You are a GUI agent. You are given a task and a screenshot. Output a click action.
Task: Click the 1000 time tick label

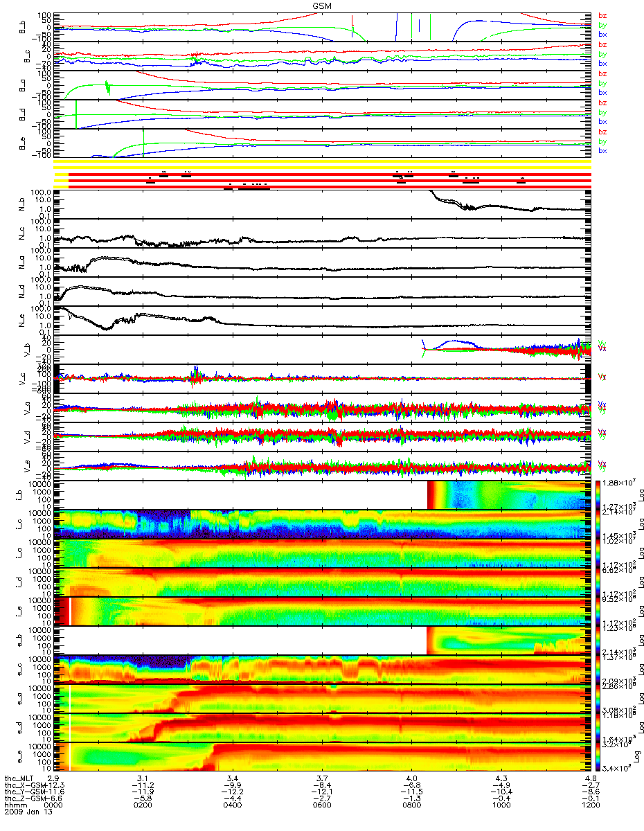point(501,806)
